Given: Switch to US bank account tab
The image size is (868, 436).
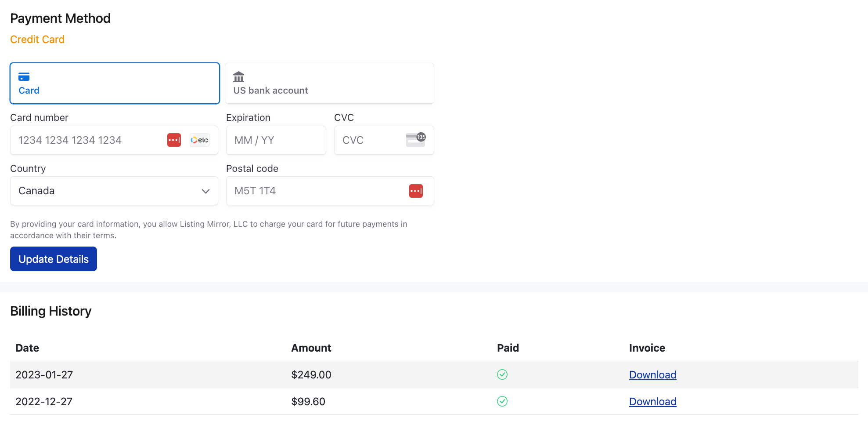Looking at the screenshot, I should tap(329, 83).
